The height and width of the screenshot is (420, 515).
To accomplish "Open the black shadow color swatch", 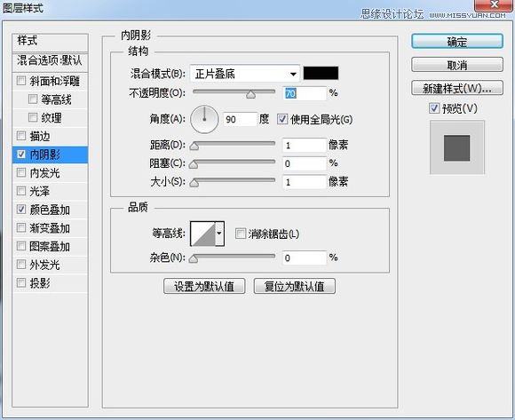I will pos(321,73).
